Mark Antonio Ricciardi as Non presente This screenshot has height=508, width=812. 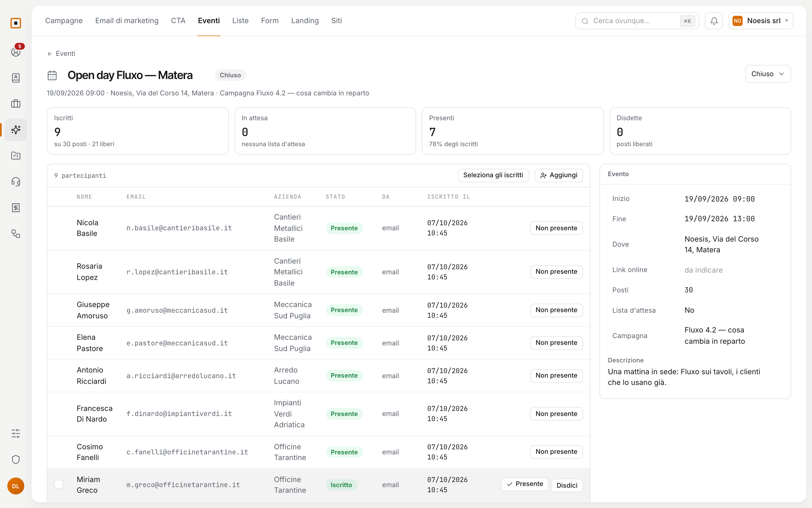click(556, 375)
